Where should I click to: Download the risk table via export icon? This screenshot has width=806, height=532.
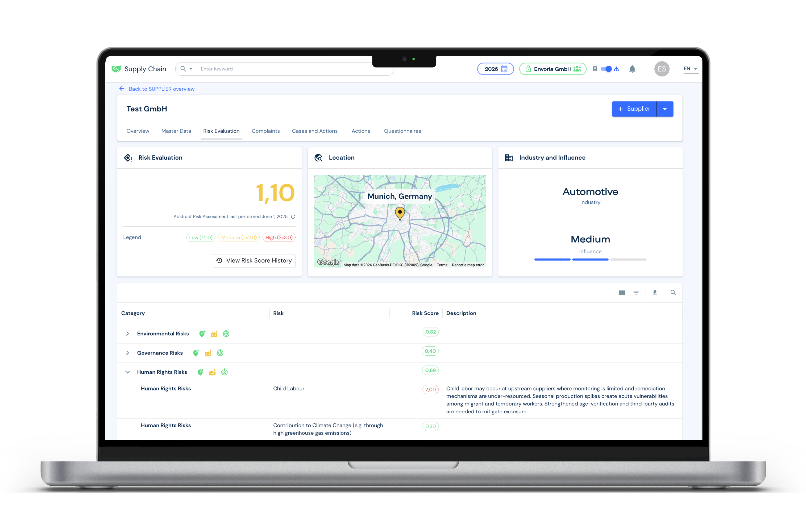pyautogui.click(x=654, y=292)
